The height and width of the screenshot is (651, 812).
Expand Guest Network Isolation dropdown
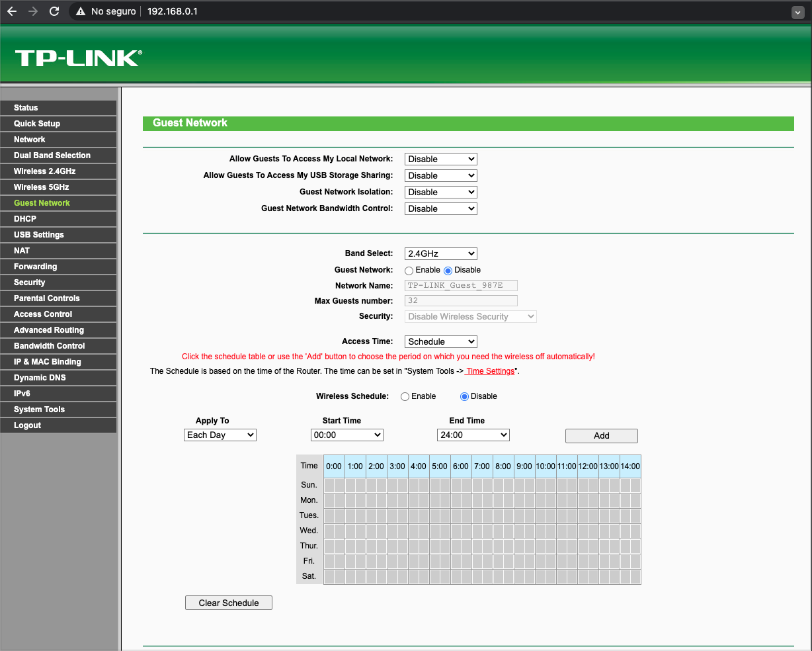coord(440,193)
